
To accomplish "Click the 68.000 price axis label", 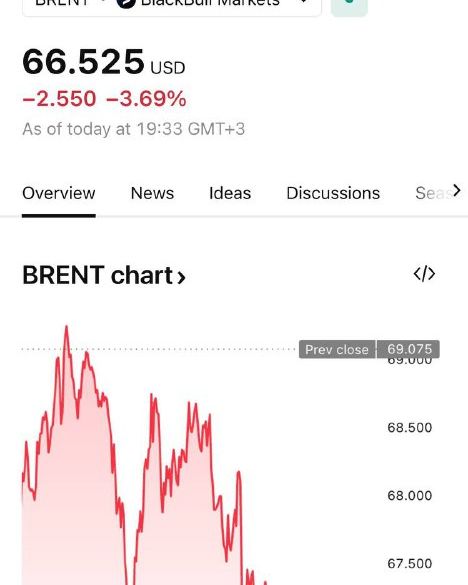I will (409, 495).
